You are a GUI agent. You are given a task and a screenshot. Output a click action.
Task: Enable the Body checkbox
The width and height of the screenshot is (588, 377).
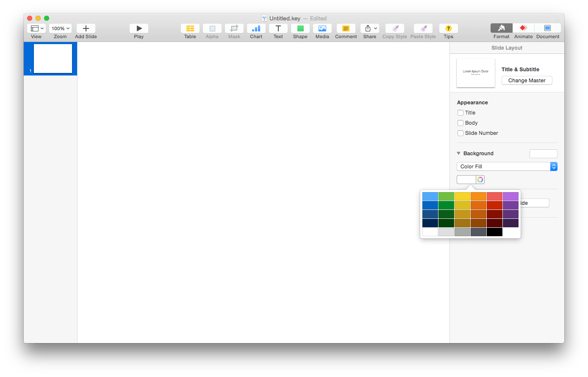[x=460, y=123]
